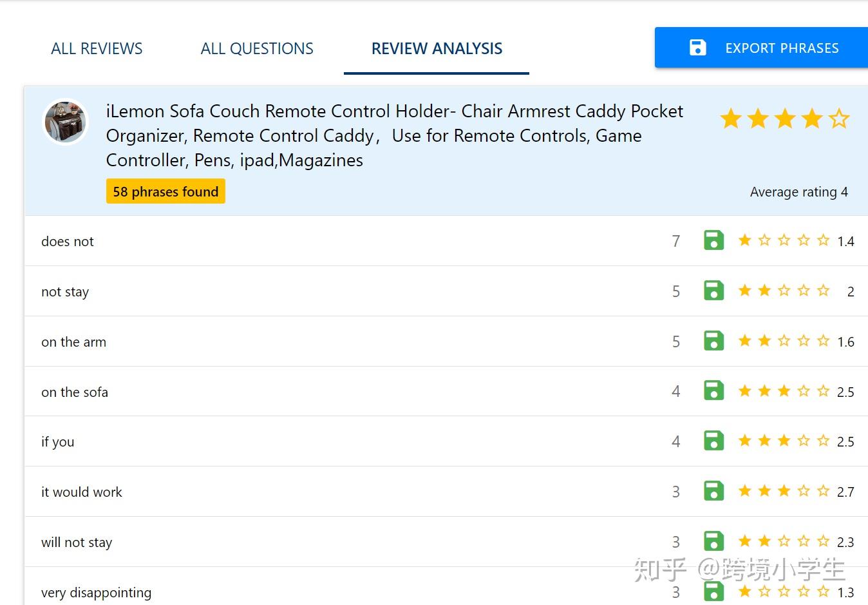Viewport: 868px width, 605px height.
Task: Click save icon beside 'on the arm'
Action: pos(713,341)
